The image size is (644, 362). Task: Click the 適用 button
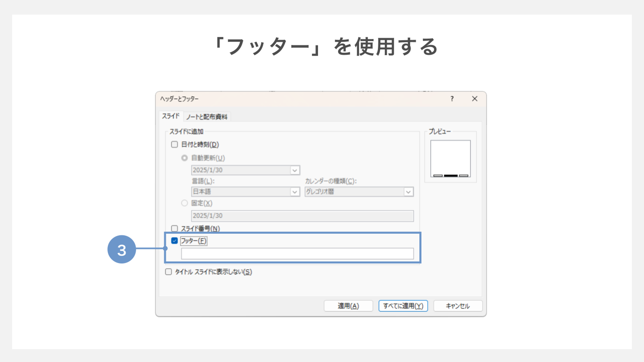pyautogui.click(x=348, y=306)
